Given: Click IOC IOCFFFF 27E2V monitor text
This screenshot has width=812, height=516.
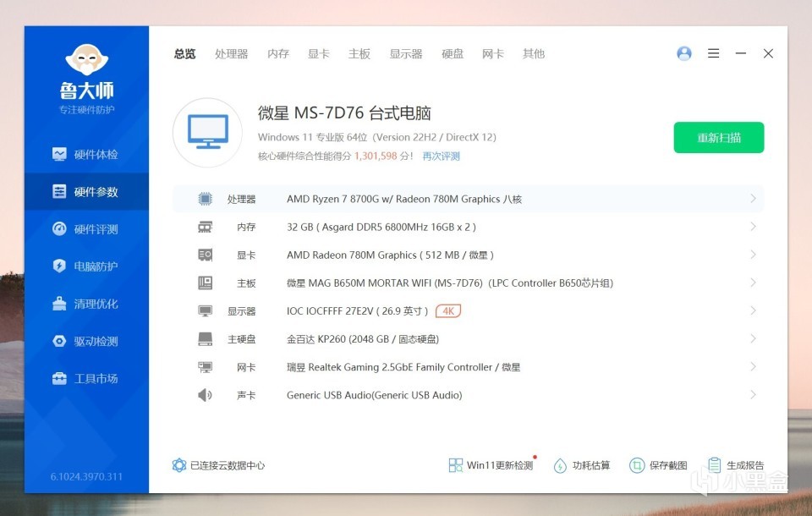Looking at the screenshot, I should pos(357,310).
